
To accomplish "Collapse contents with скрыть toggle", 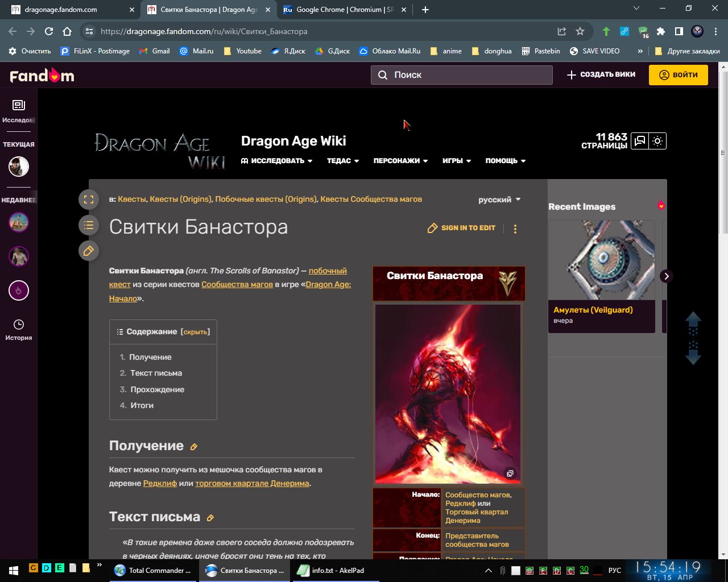I will pos(195,332).
